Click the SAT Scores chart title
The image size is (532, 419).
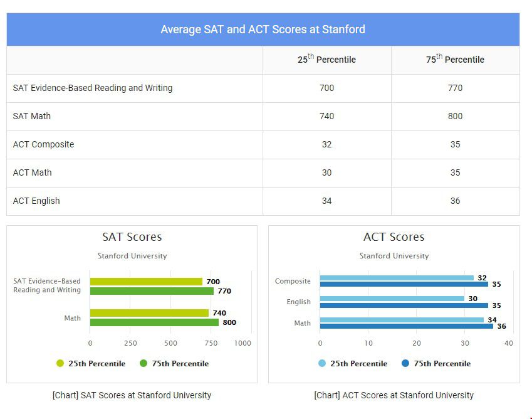[132, 237]
